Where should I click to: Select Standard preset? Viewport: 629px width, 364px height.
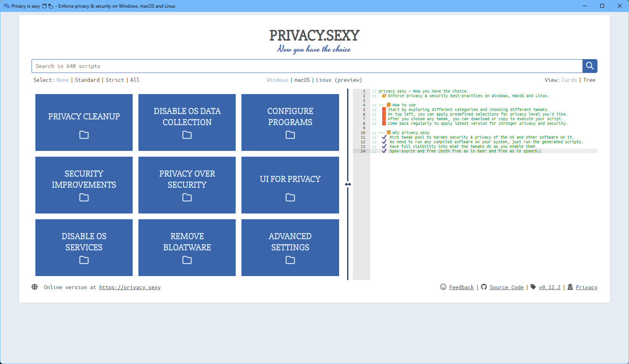click(x=87, y=80)
